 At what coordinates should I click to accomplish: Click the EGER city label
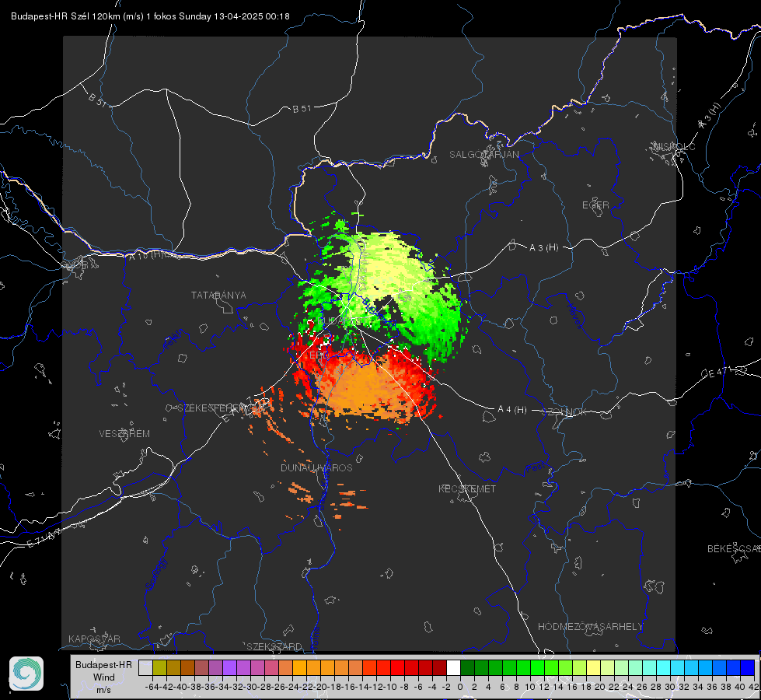(595, 205)
